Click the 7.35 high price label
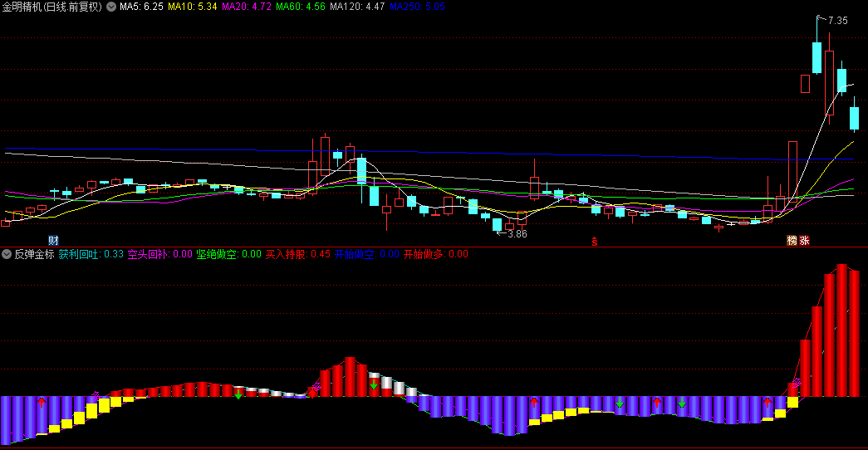This screenshot has width=868, height=450. tap(837, 21)
